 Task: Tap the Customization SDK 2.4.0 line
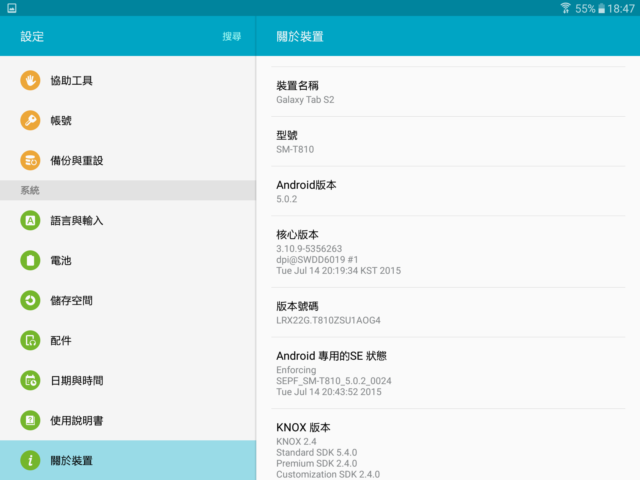pyautogui.click(x=328, y=474)
